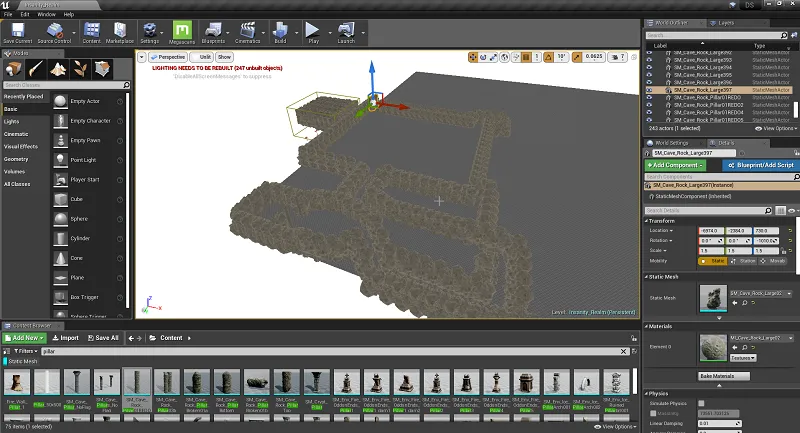Select the Lights category in Modes

11,121
